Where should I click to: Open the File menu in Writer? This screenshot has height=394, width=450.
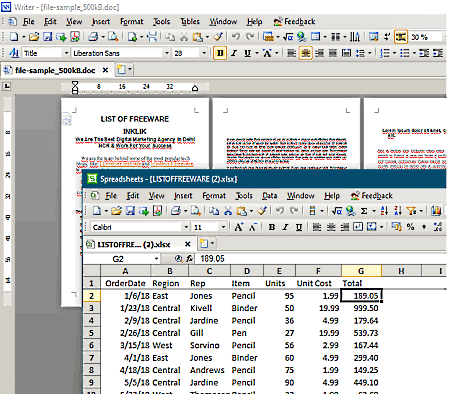click(28, 22)
